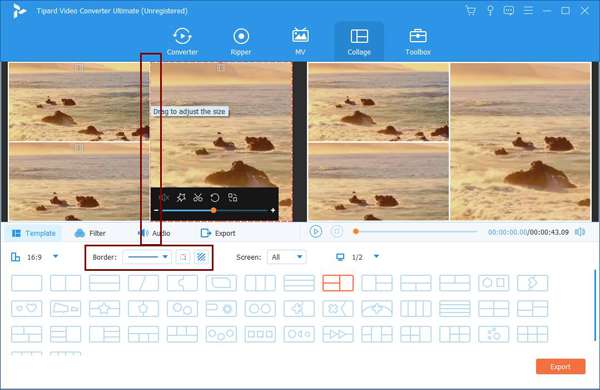Viewport: 600px width, 390px height.
Task: Switch to the Filter tab
Action: pos(90,233)
